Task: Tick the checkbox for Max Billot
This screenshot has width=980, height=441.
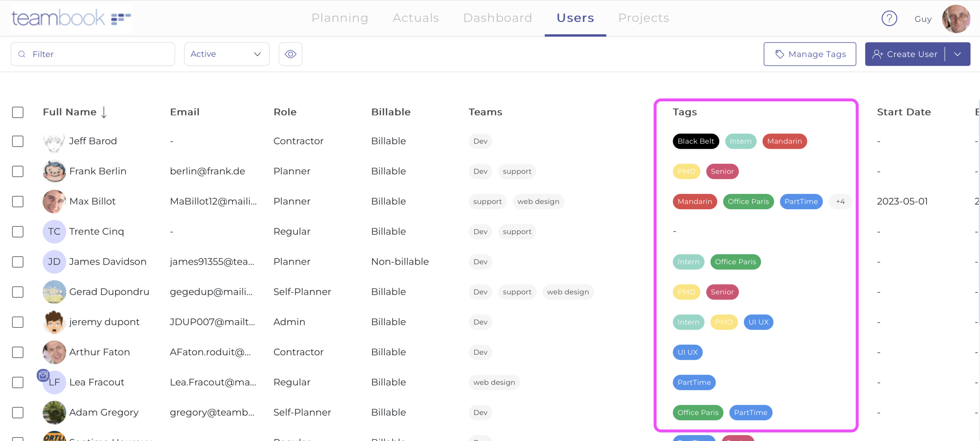Action: [x=18, y=202]
